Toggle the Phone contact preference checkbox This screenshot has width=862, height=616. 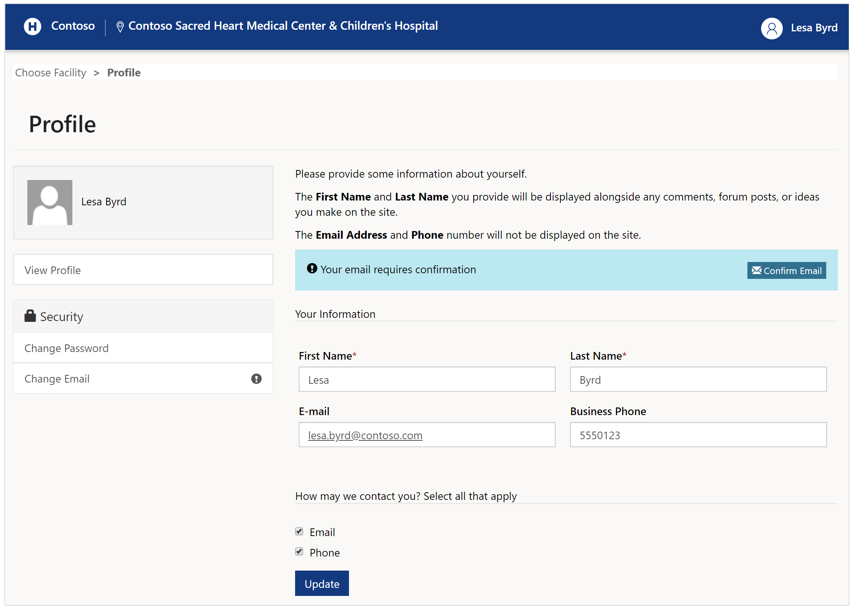point(300,553)
